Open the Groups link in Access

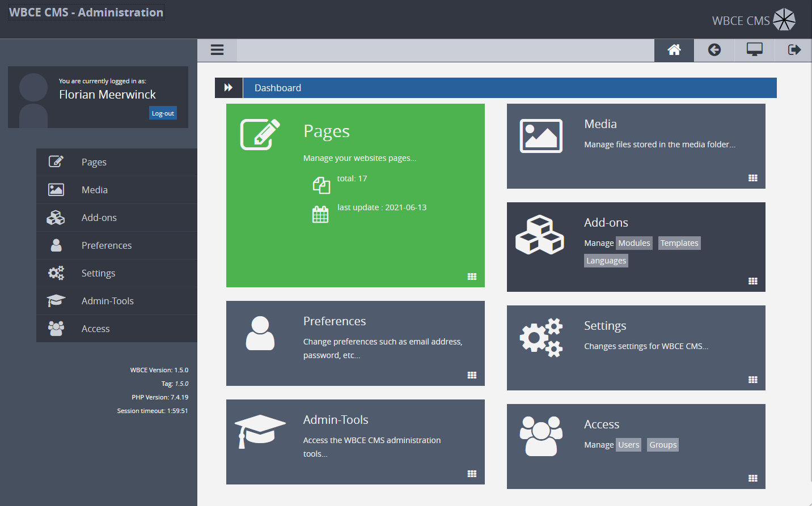(x=663, y=445)
